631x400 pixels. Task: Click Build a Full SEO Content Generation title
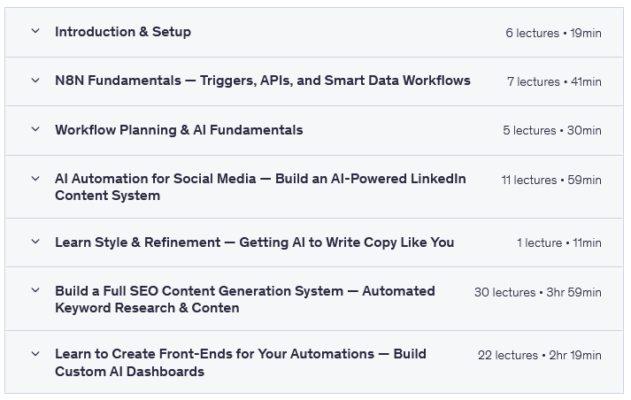(245, 299)
